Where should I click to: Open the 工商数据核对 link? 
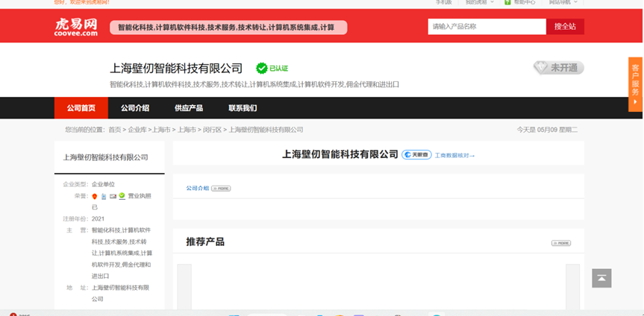tap(454, 155)
